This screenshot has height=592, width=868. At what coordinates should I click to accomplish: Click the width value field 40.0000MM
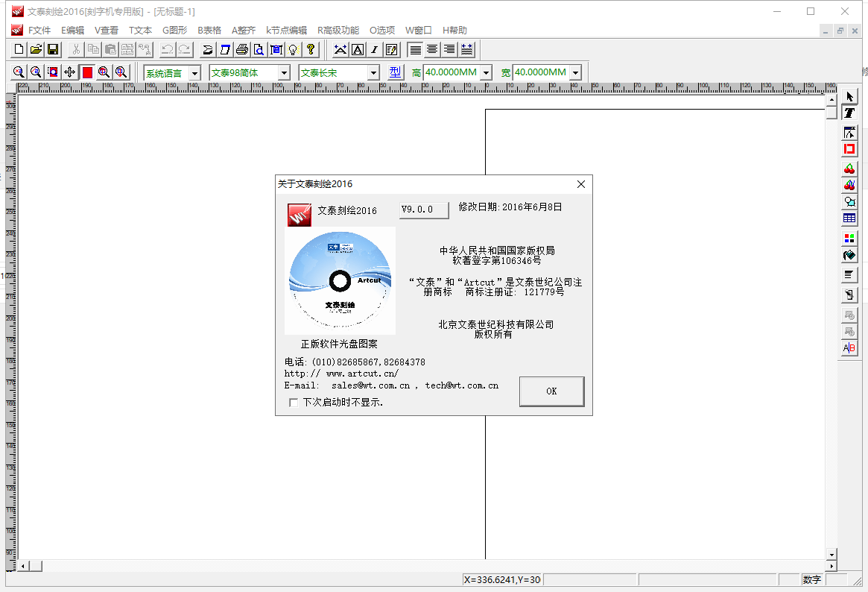coord(541,72)
